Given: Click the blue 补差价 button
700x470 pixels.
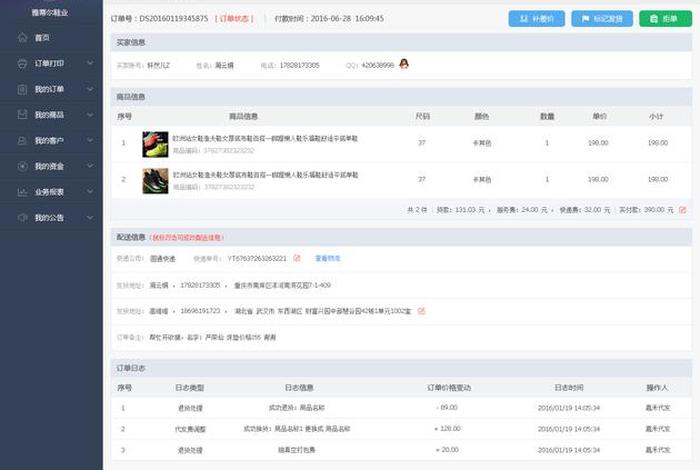Looking at the screenshot, I should click(x=537, y=18).
